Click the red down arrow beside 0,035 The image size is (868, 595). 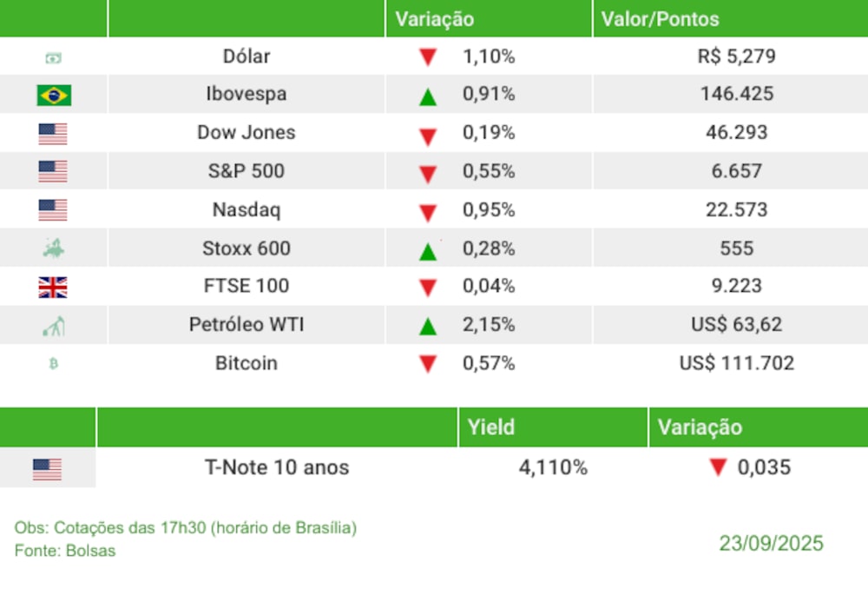tap(717, 468)
